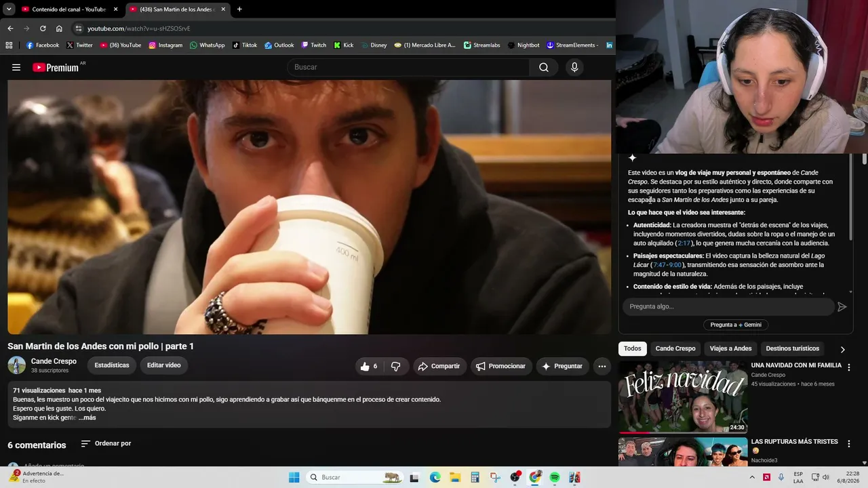Go back in browser history

coord(10,28)
